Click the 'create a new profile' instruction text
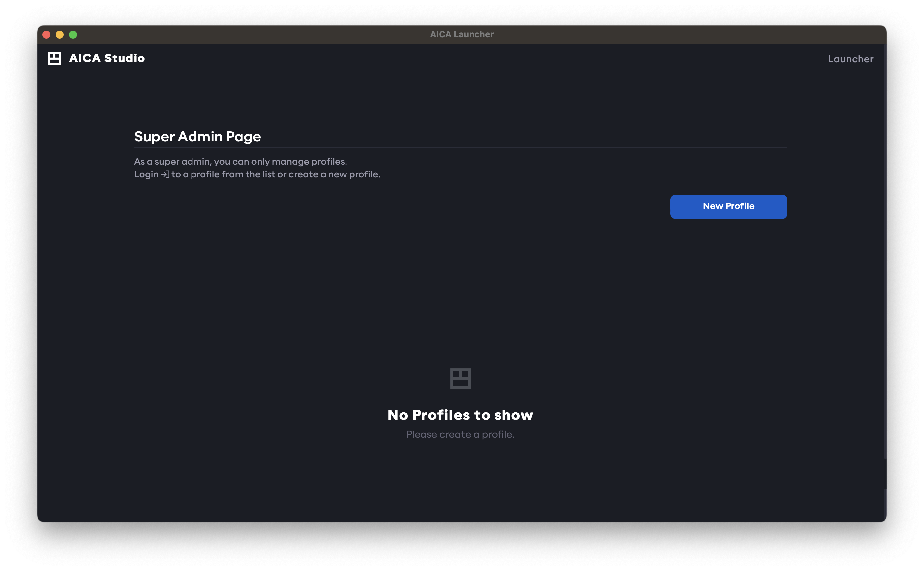This screenshot has width=924, height=571. click(334, 175)
